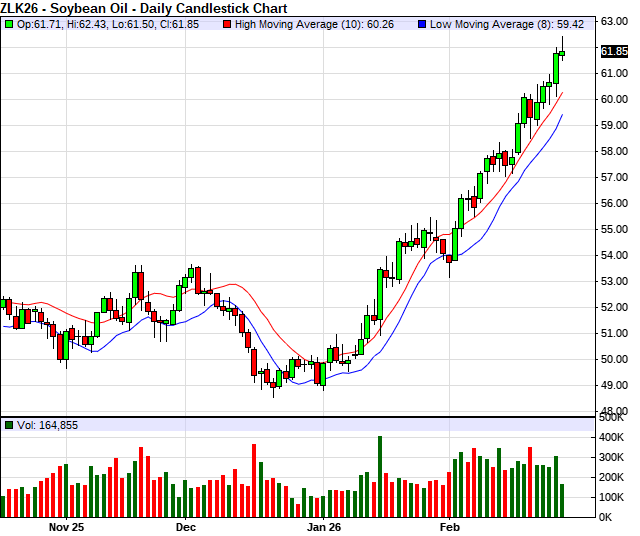Click the 55.00 price axis label
The width and height of the screenshot is (640, 536).
click(614, 229)
